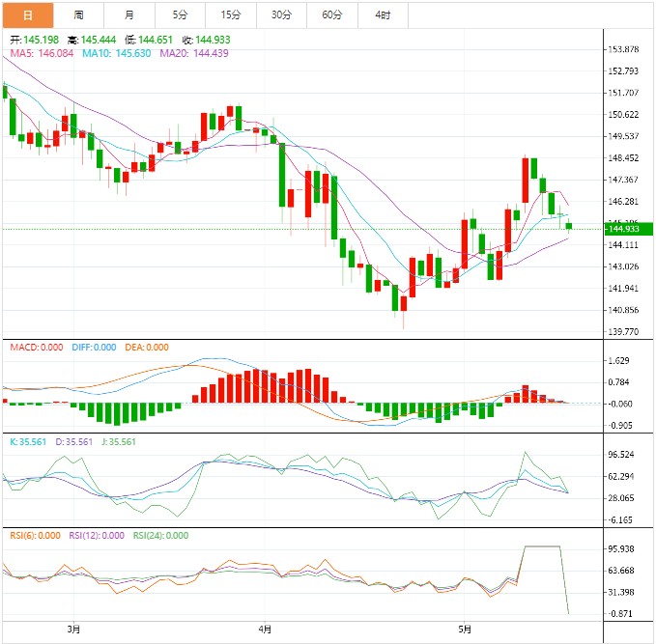
Task: Click the 3月 date axis marker
Action: tap(73, 630)
